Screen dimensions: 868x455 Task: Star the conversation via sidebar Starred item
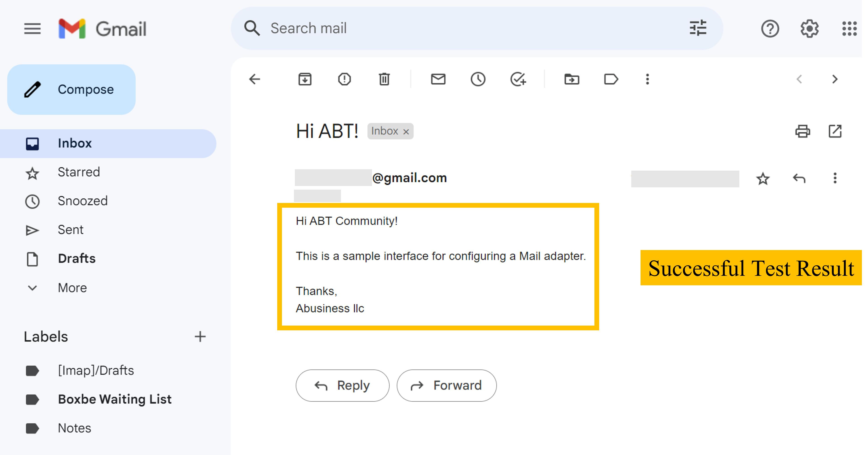click(x=78, y=172)
